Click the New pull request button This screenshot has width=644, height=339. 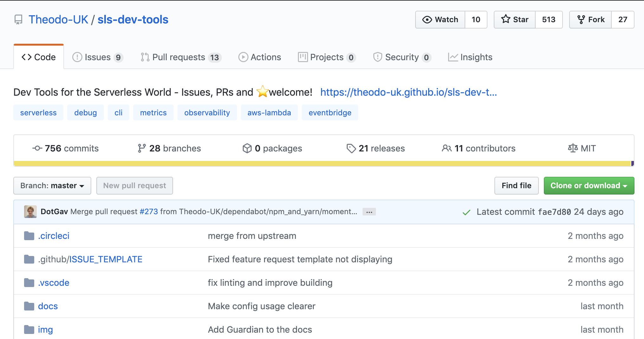[135, 186]
